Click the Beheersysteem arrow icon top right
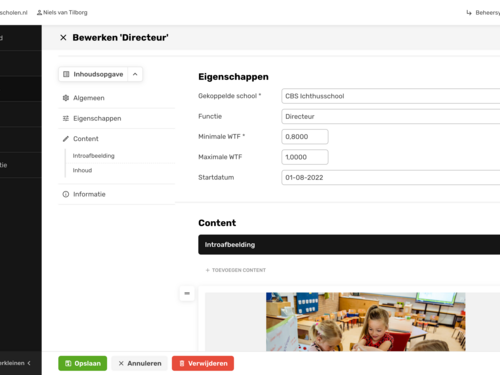The height and width of the screenshot is (375, 500). click(x=469, y=13)
